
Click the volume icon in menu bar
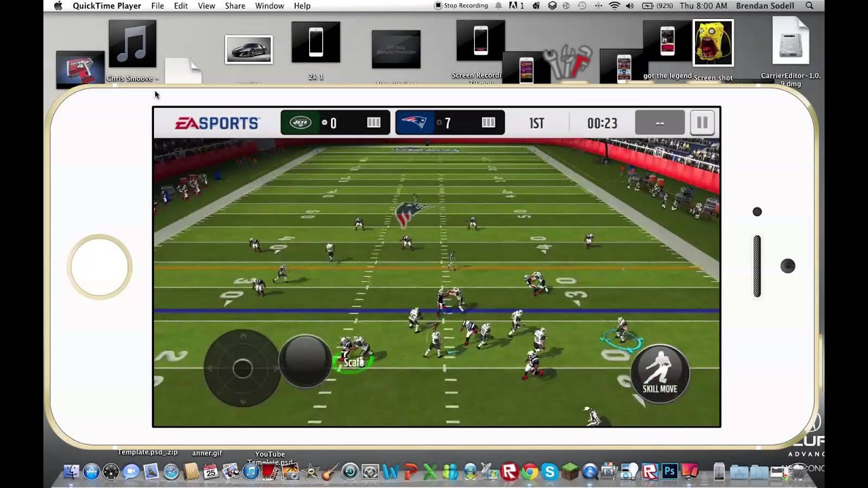click(629, 5)
